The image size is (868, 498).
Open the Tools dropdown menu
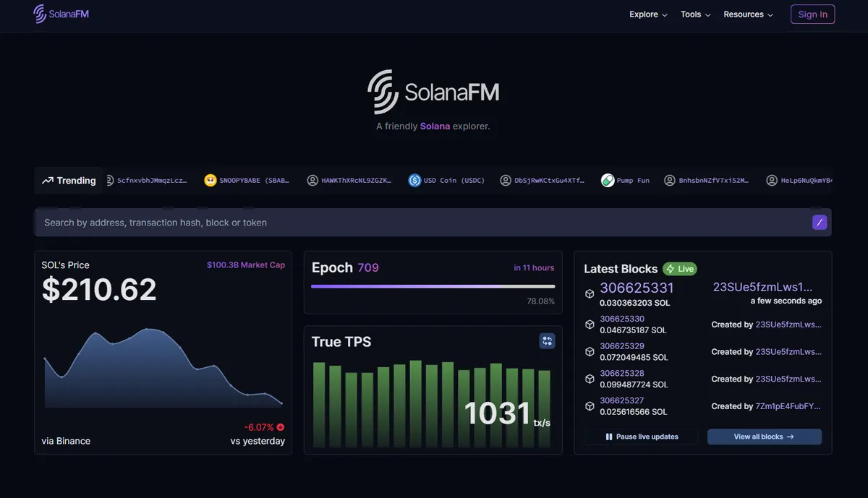pos(695,14)
